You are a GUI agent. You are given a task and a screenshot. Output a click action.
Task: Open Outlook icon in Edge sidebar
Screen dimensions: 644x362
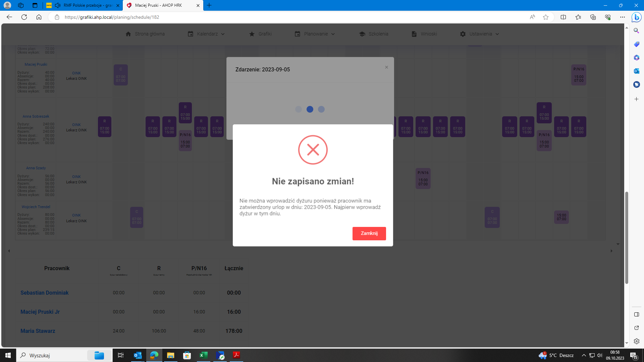[636, 71]
